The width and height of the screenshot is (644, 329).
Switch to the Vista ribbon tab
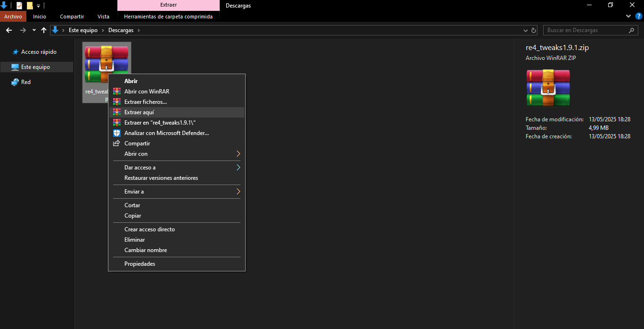point(103,17)
